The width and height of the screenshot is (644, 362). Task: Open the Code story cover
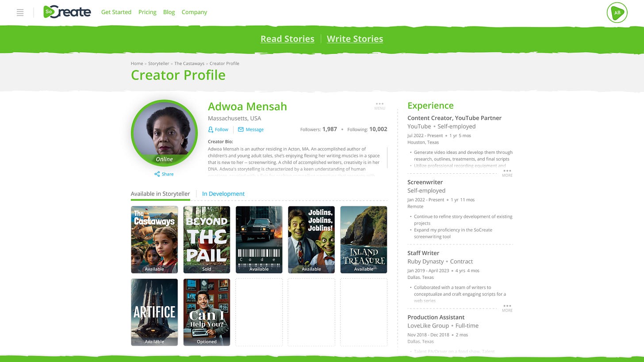point(259,240)
